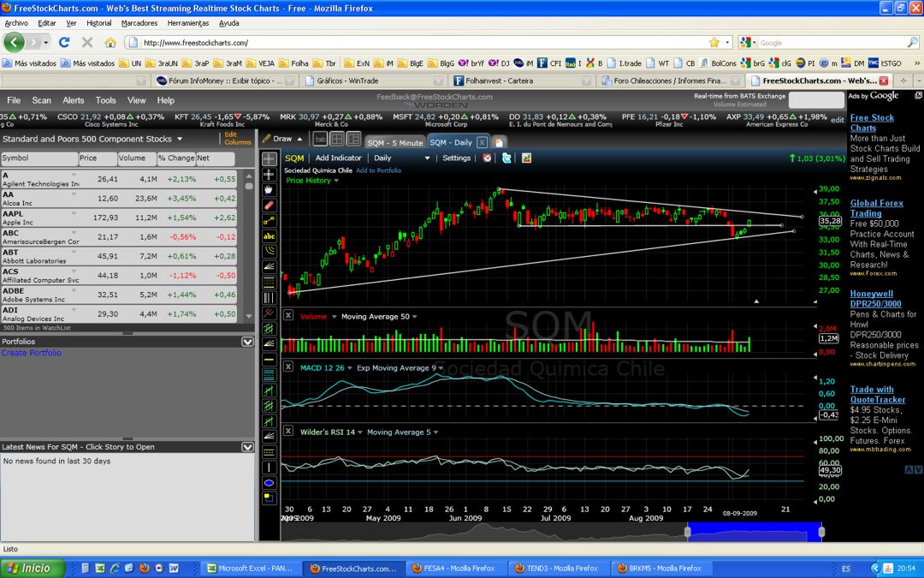This screenshot has height=578, width=924.
Task: Open the Tools menu
Action: pos(105,100)
